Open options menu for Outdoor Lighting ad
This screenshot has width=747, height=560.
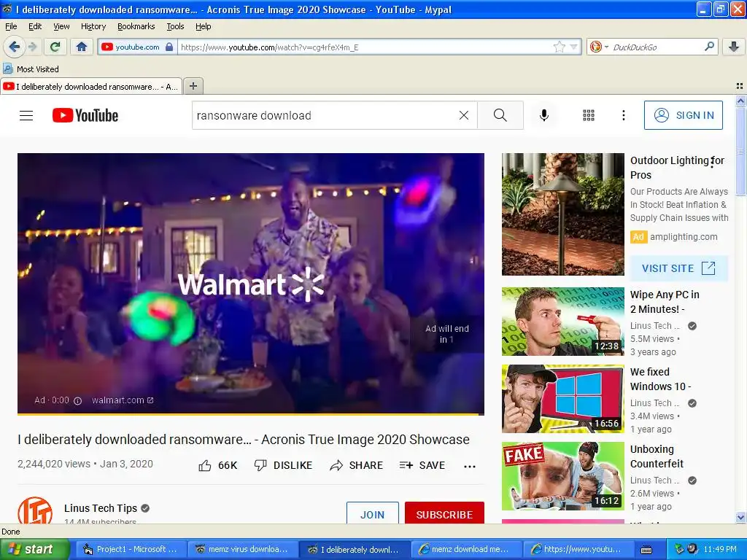point(712,163)
